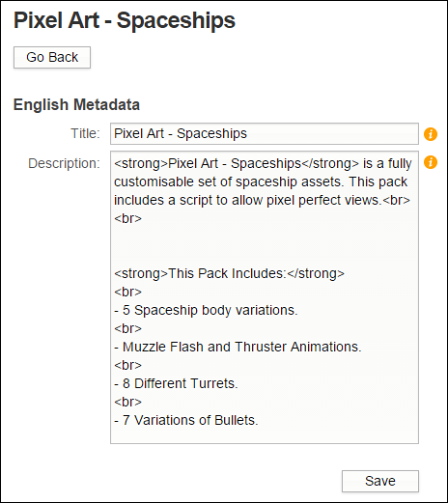The height and width of the screenshot is (503, 448).
Task: Place cursor in the '7 Variations of Bullets' line
Action: click(186, 420)
